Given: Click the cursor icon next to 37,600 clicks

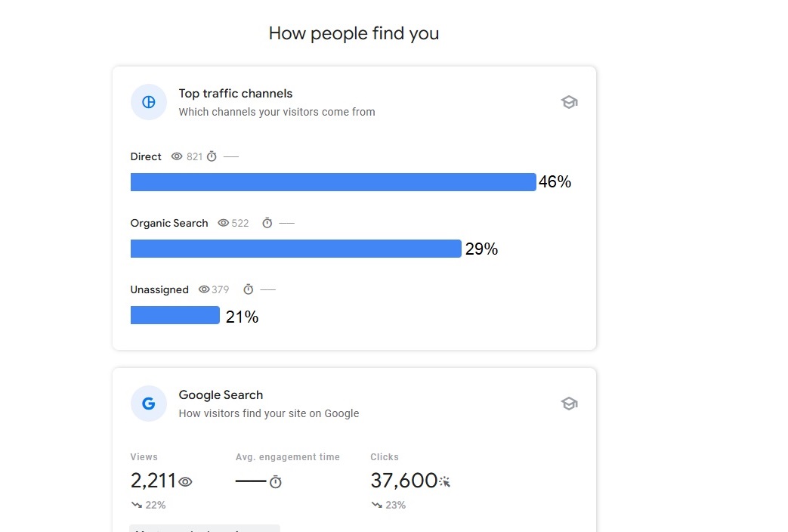Looking at the screenshot, I should point(444,481).
